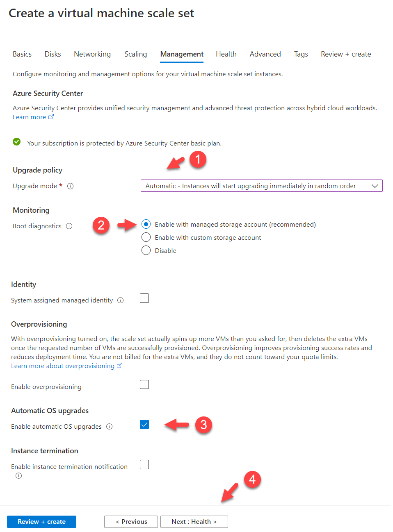Click the Next : Health button
The height and width of the screenshot is (532, 393).
point(194,522)
